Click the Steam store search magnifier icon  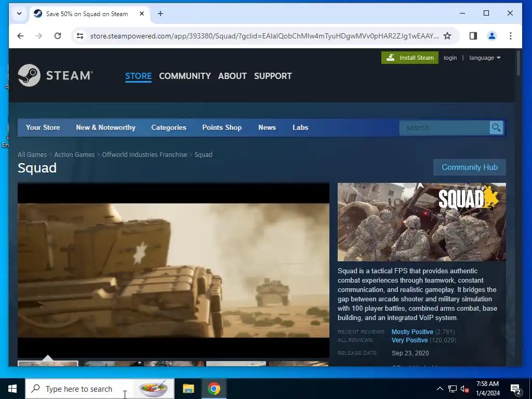click(x=496, y=128)
